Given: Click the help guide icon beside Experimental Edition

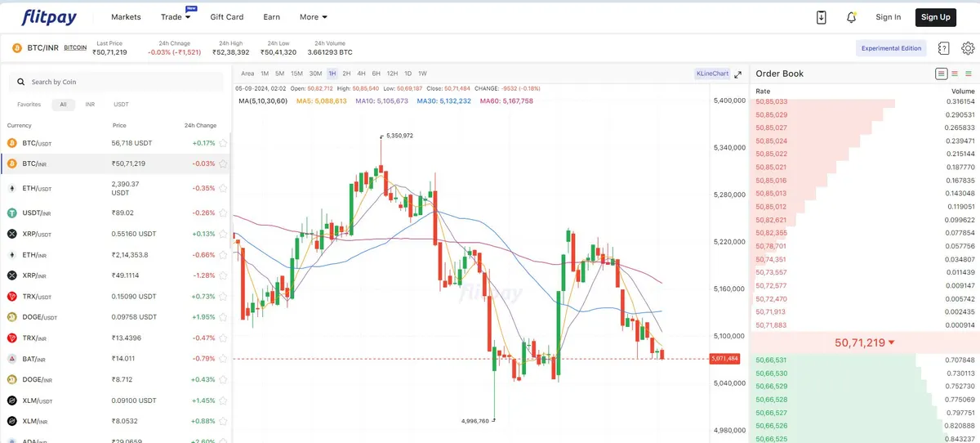Looking at the screenshot, I should [x=944, y=48].
